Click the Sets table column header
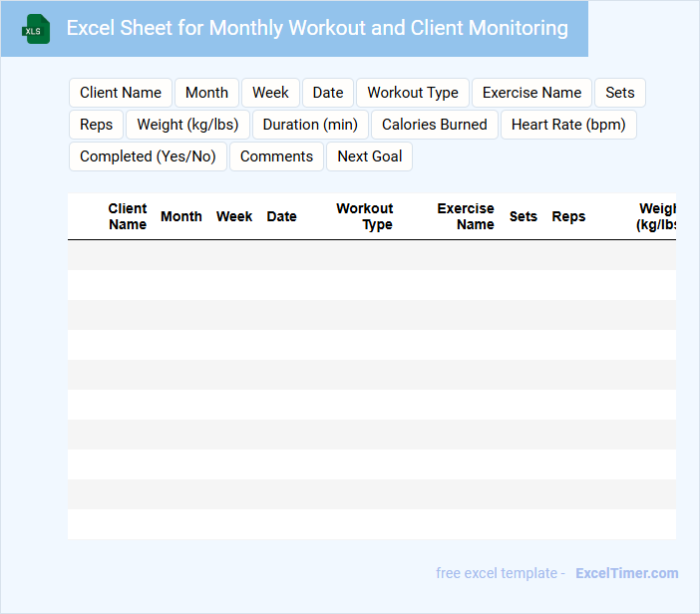 [524, 216]
